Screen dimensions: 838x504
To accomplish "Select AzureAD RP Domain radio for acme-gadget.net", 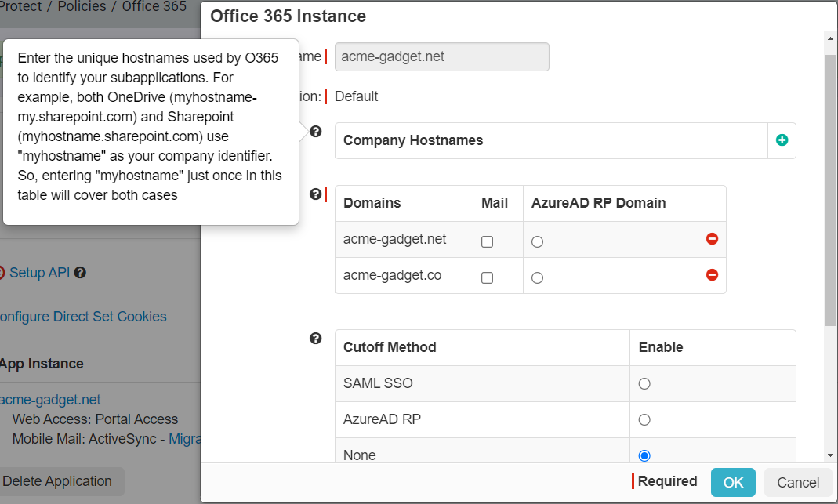I will [537, 241].
